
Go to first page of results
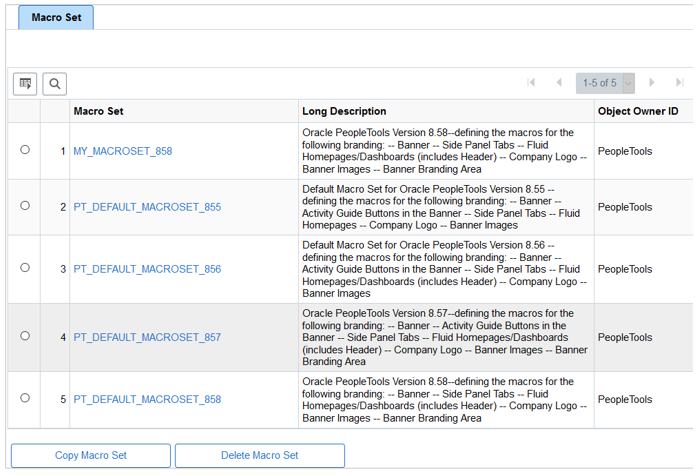(531, 83)
